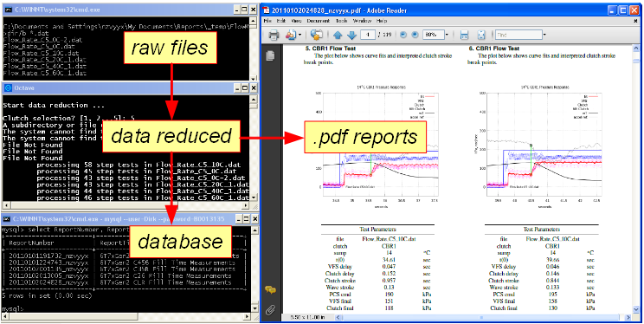
Task: Open the Window menu
Action: coord(362,21)
